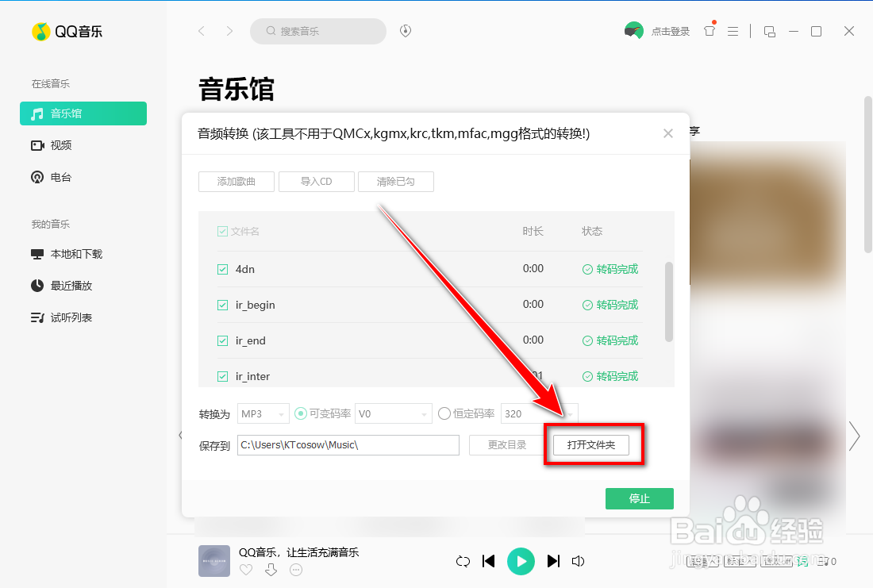Go forward with the right navigation arrow
This screenshot has height=588, width=873.
coord(229,31)
